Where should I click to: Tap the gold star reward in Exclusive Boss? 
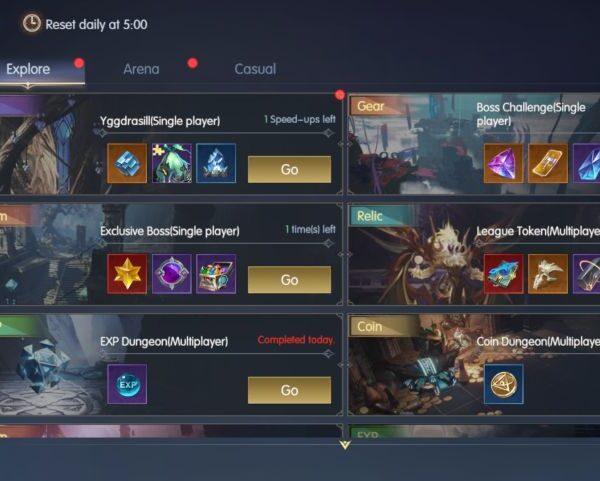127,274
